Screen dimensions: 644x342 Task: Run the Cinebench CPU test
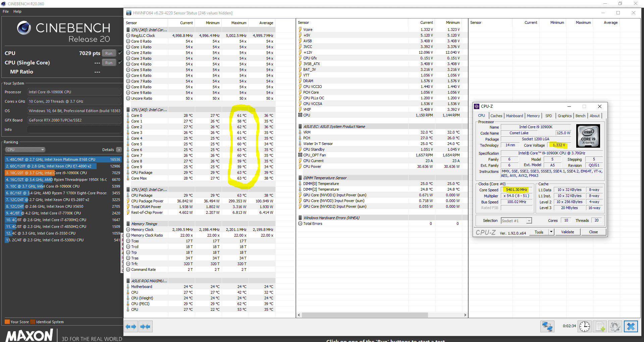109,53
